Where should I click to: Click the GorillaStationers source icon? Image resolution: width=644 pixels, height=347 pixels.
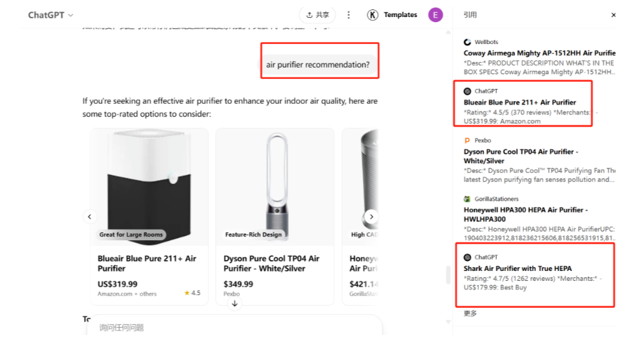click(468, 199)
